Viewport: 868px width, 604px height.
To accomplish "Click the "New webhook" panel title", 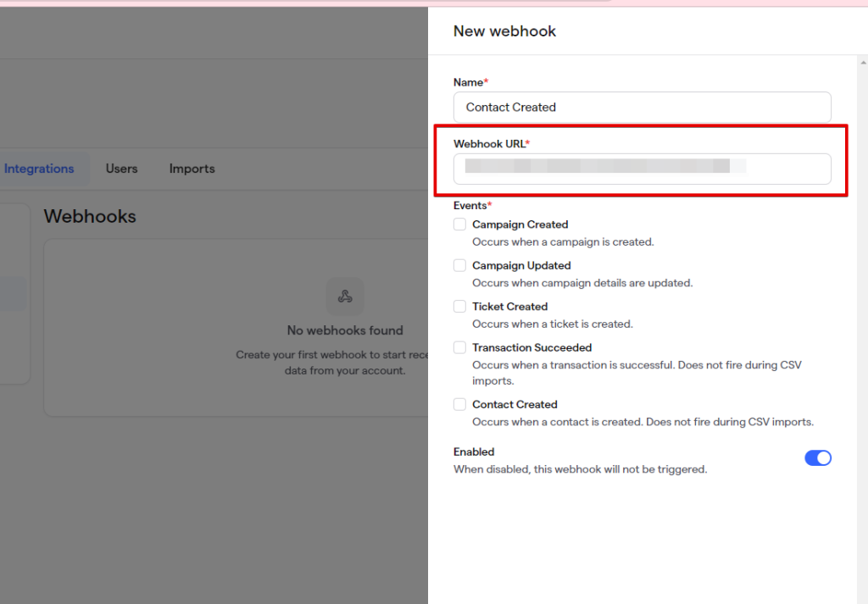I will click(x=504, y=31).
